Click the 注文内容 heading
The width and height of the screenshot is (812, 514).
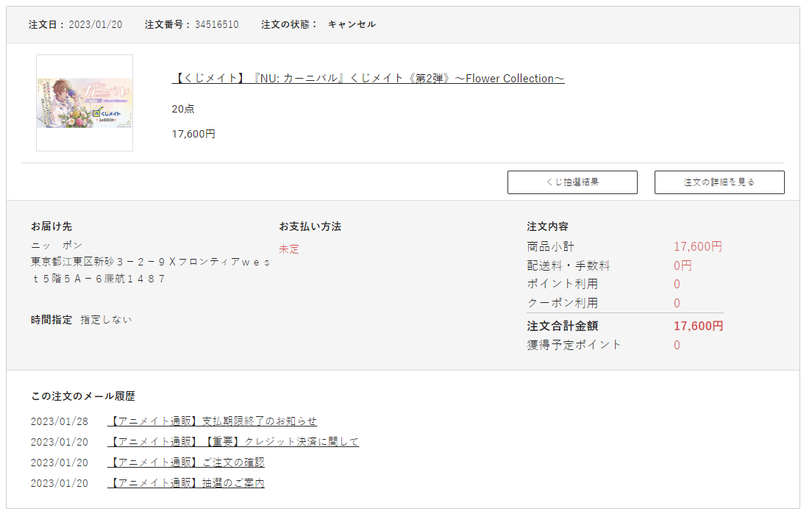[x=547, y=226]
